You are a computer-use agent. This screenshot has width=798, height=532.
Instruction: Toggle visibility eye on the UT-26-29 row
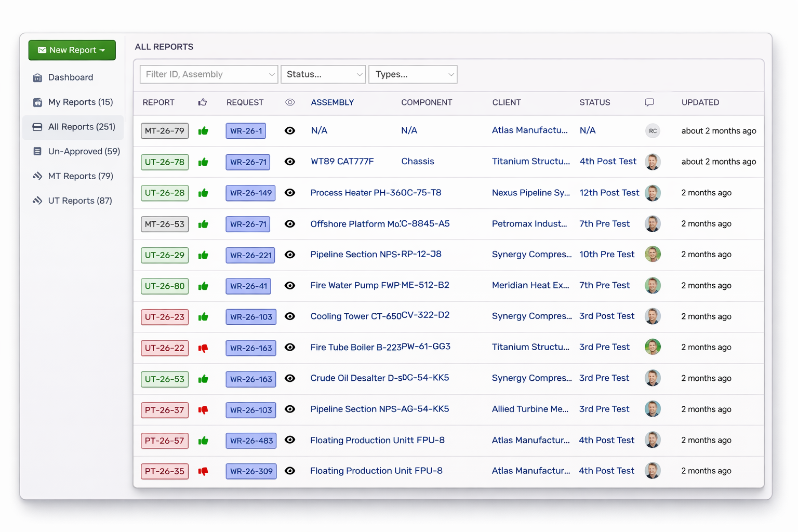[x=290, y=255]
